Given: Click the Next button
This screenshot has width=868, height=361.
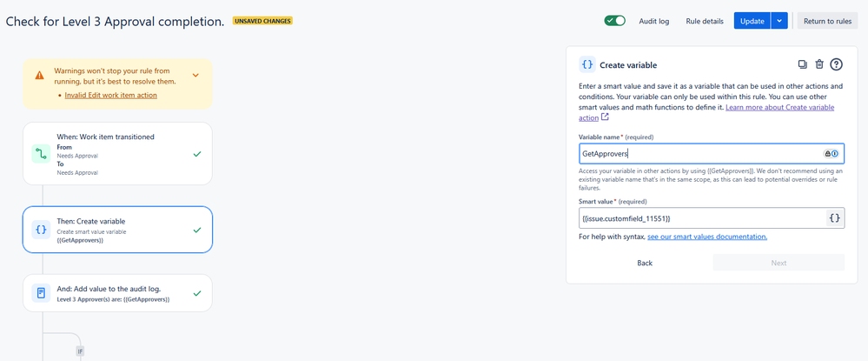Looking at the screenshot, I should click(x=779, y=263).
